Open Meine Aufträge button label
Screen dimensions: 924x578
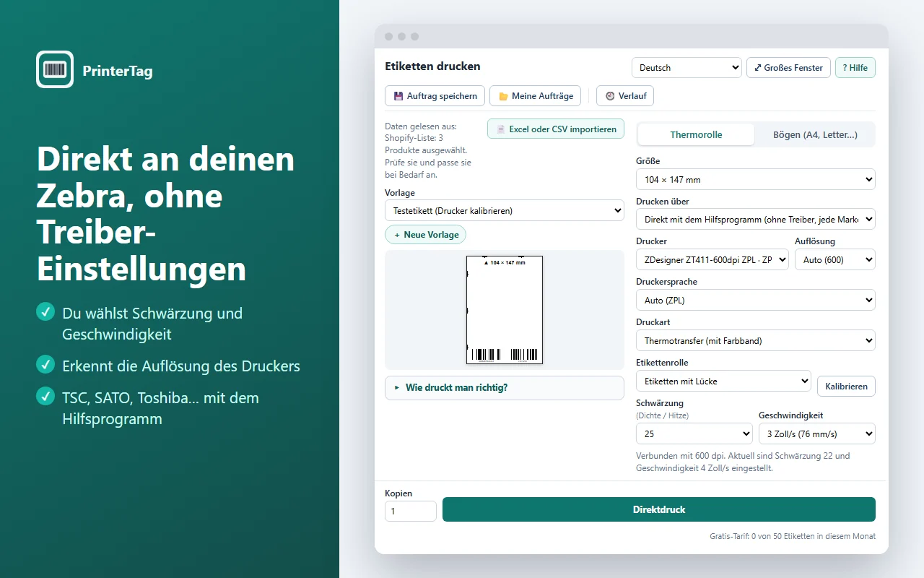(x=542, y=96)
